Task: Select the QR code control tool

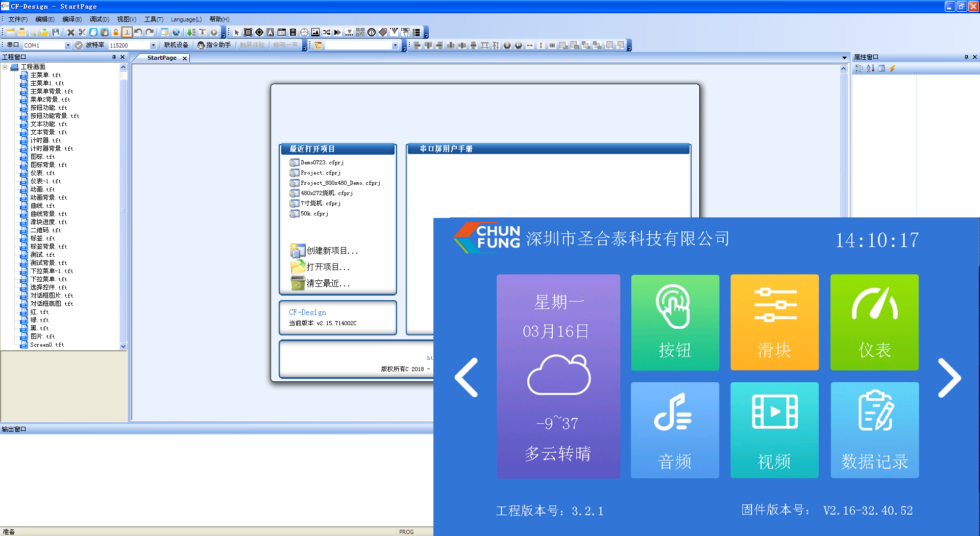Action: click(x=360, y=32)
